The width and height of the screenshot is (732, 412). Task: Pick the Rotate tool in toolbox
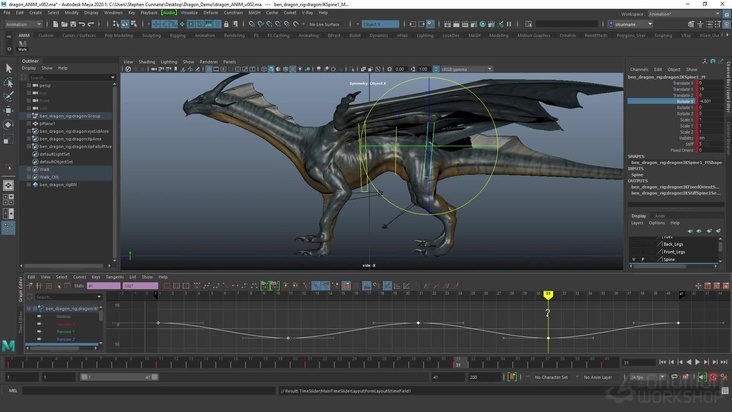(x=9, y=125)
